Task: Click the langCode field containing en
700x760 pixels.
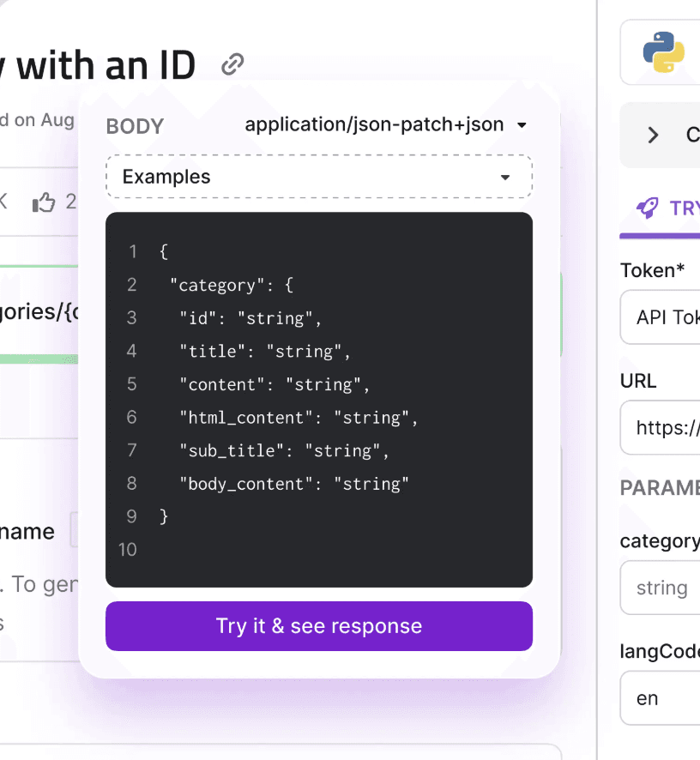Action: coord(661,698)
